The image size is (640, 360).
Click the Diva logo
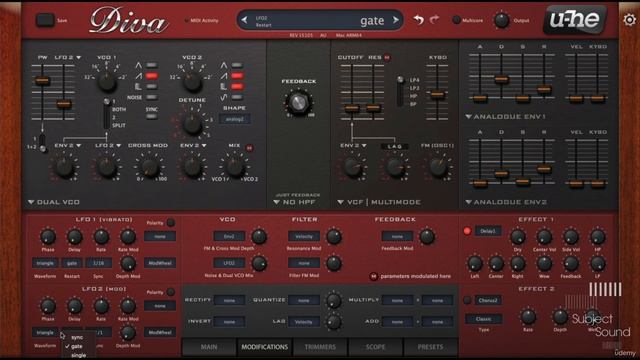[x=129, y=20]
